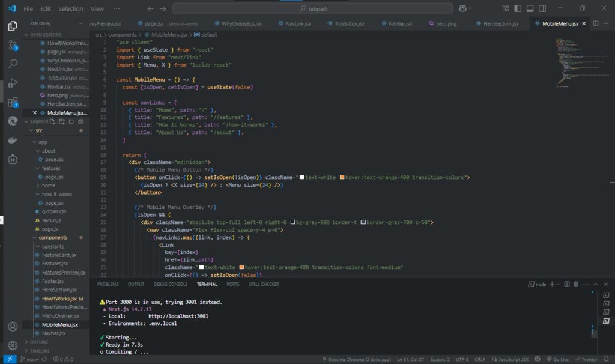615x364 pixels.
Task: Click Prettier in the status bar
Action: pyautogui.click(x=586, y=359)
